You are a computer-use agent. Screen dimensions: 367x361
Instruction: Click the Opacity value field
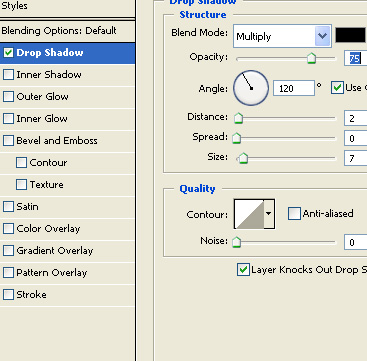(356, 59)
